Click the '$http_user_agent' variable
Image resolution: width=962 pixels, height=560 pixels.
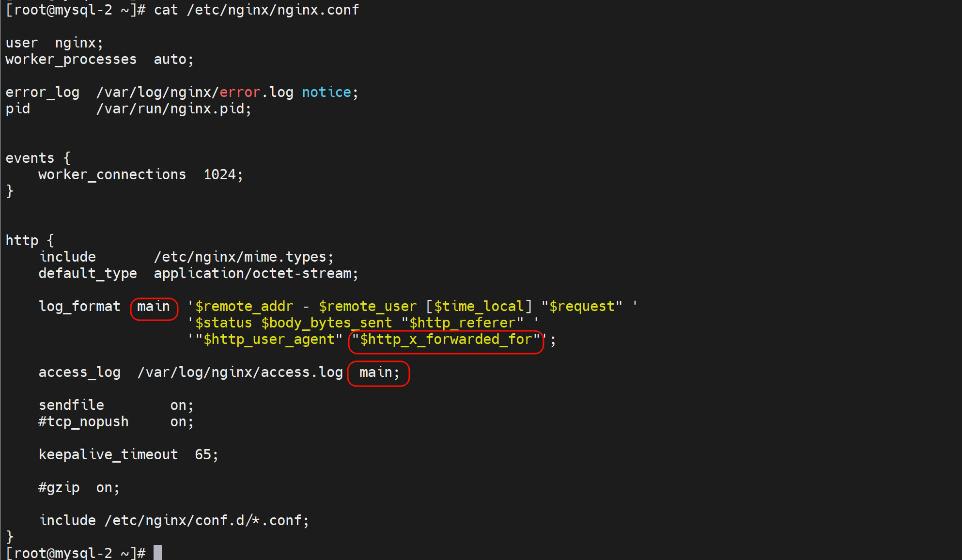[x=269, y=340]
